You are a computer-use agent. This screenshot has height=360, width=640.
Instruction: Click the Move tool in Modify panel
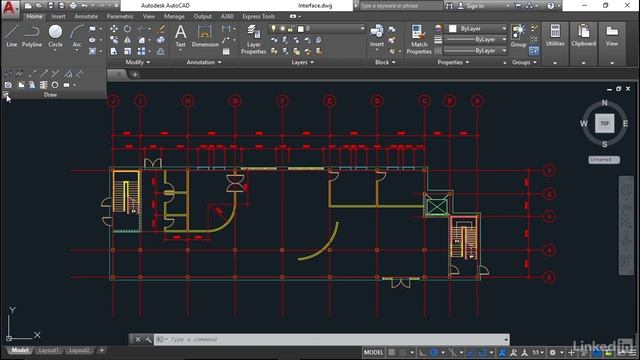click(x=114, y=29)
